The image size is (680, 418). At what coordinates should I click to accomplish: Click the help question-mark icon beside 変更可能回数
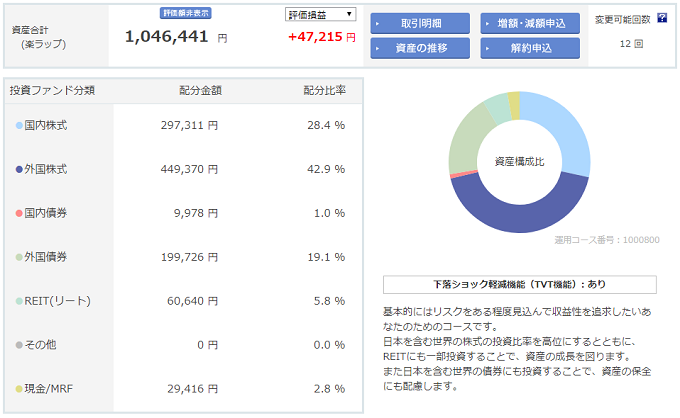(x=662, y=18)
